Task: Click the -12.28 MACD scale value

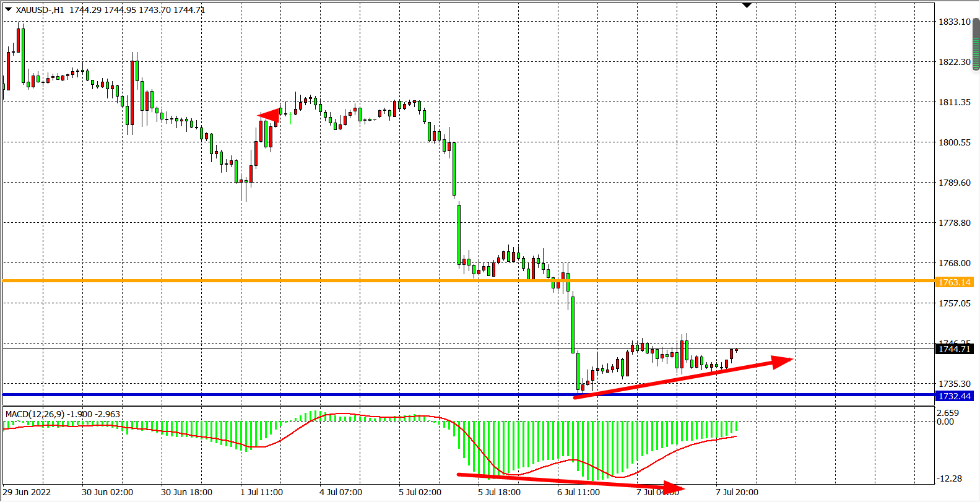Action: point(949,478)
